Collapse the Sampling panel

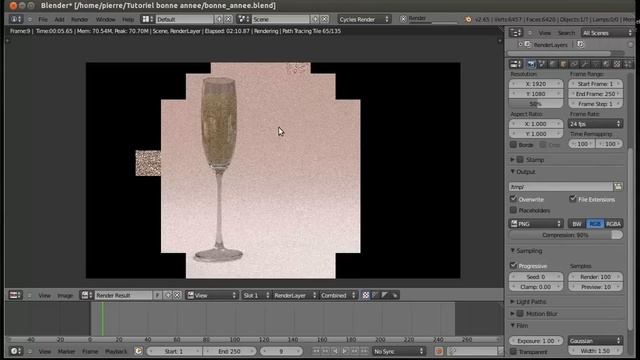513,251
